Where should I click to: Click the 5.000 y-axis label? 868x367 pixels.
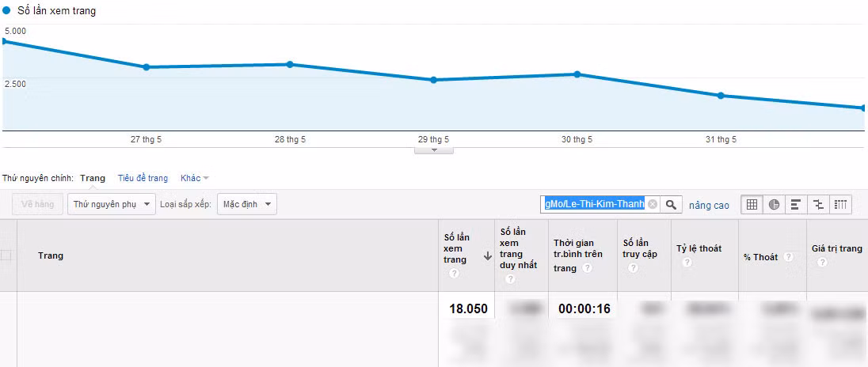coord(15,31)
